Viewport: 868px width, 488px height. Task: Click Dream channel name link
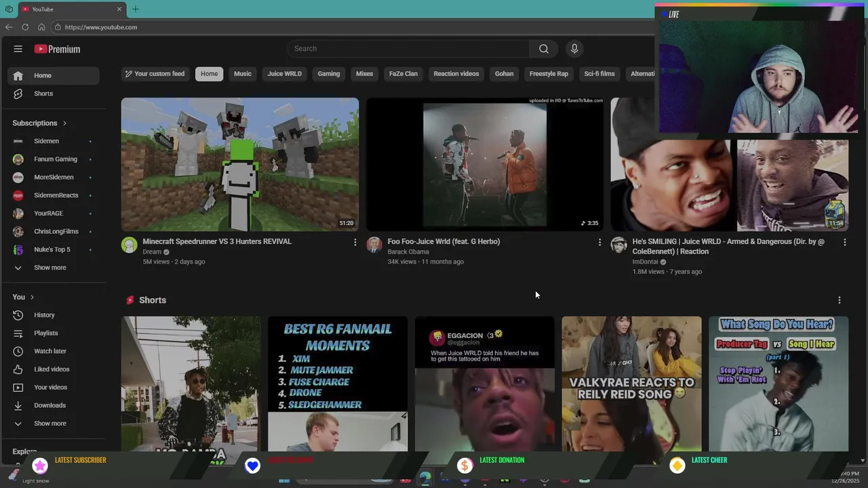click(x=152, y=252)
